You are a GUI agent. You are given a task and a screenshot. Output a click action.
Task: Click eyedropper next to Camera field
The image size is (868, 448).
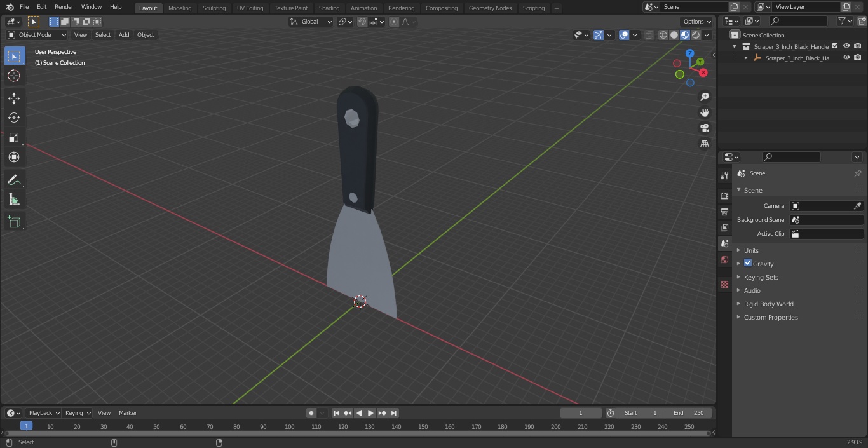pyautogui.click(x=857, y=206)
